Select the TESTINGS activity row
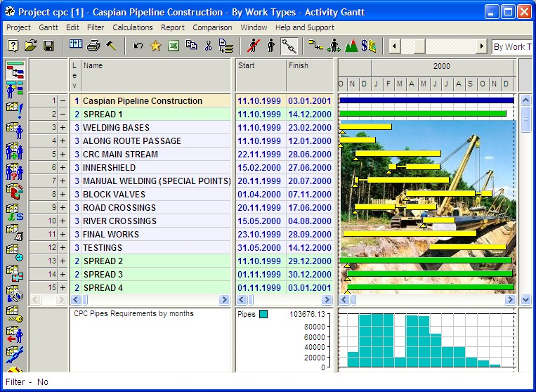Viewport: 536px width, 392px height. pos(150,247)
